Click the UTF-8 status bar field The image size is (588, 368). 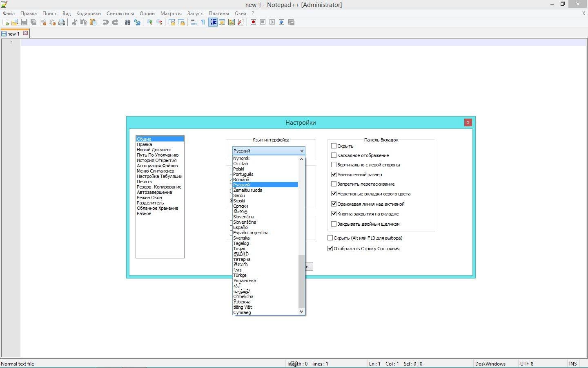542,364
